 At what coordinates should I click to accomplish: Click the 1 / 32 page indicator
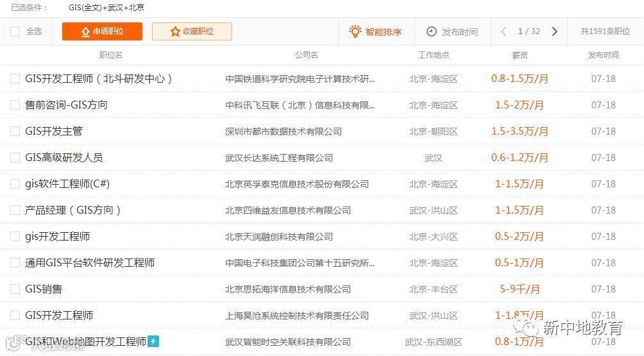[x=529, y=31]
